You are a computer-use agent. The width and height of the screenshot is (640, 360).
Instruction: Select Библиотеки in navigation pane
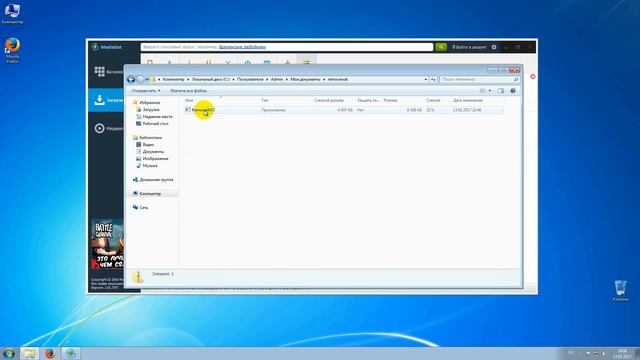click(x=147, y=138)
